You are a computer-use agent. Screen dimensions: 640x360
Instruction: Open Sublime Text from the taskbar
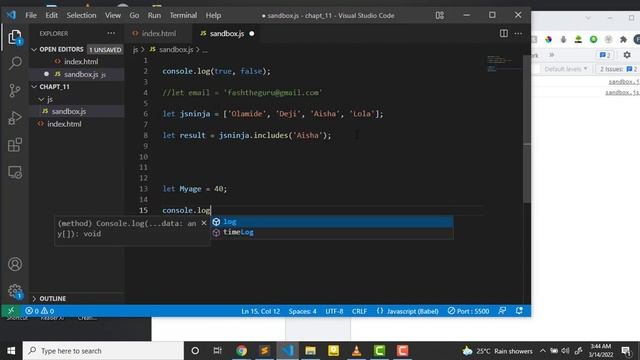pos(264,351)
